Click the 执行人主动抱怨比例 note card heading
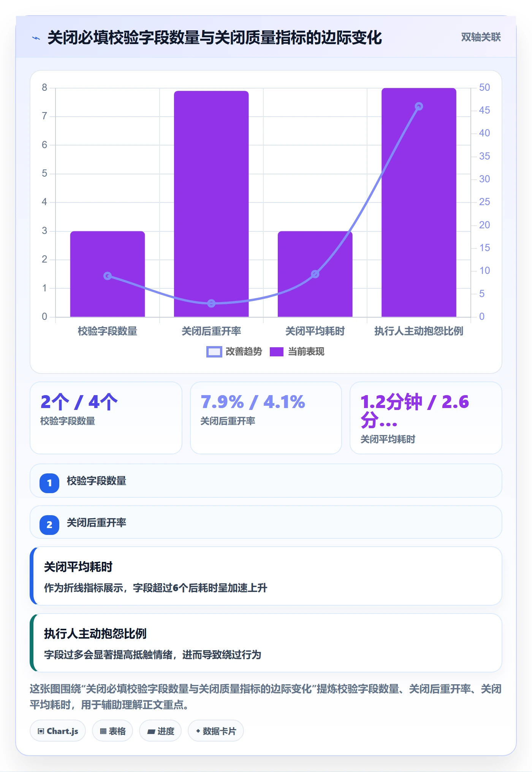 click(x=95, y=634)
